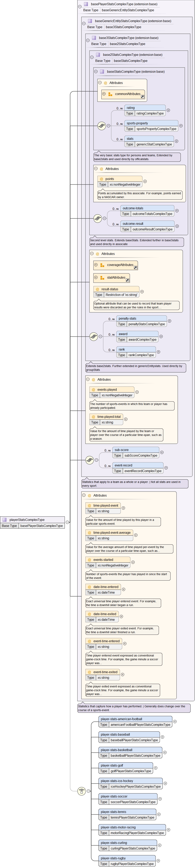The width and height of the screenshot is (195, 868).
Task: Click the coverageAttributes orange group icon
Action: tap(102, 265)
